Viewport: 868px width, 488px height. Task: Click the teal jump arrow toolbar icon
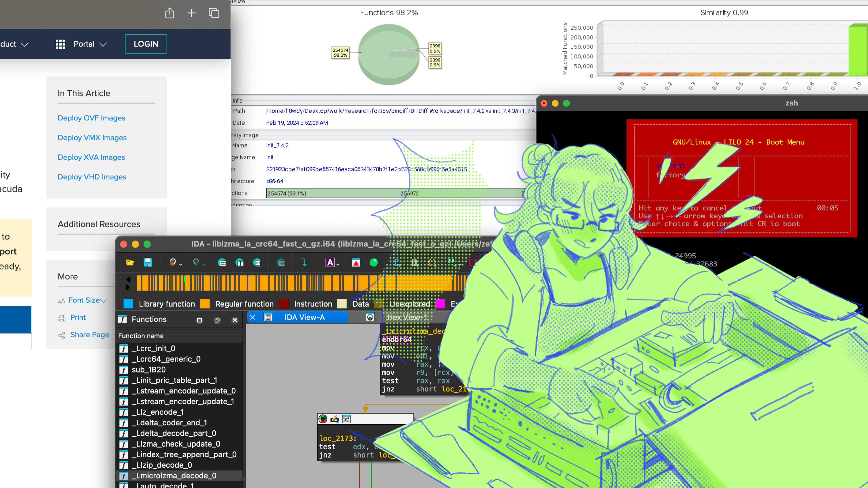(x=304, y=263)
